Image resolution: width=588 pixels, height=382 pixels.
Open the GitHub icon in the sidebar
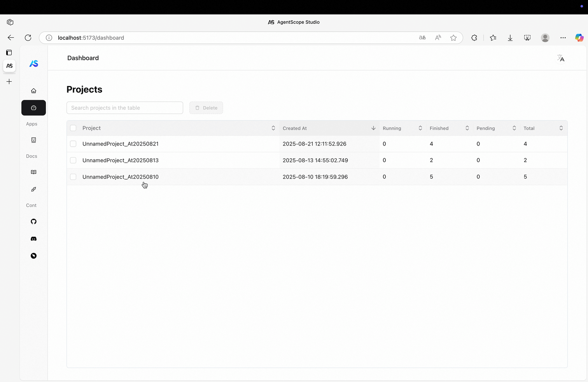pos(33,221)
